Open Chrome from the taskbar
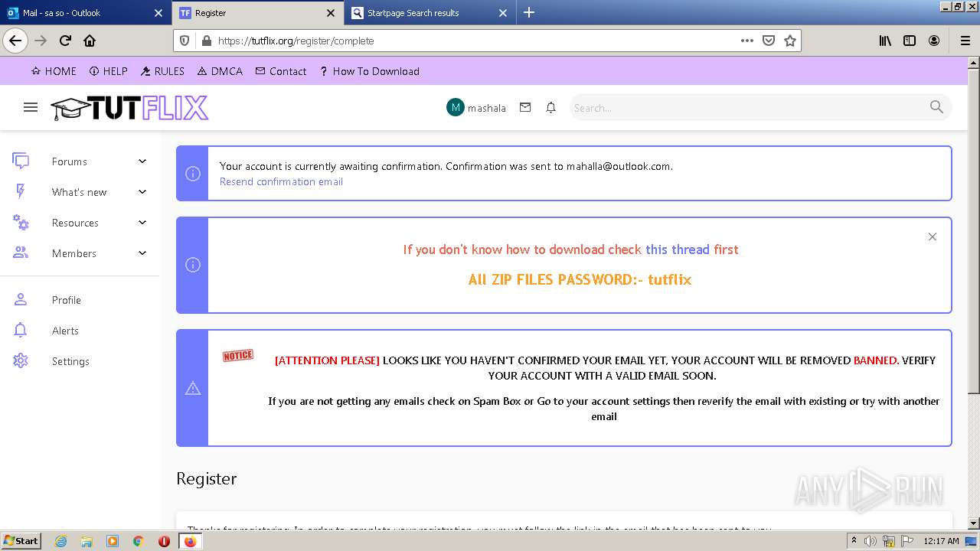980x551 pixels. coord(139,541)
